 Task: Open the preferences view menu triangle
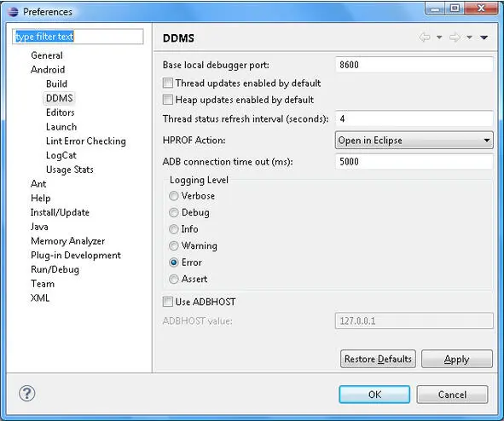click(x=484, y=37)
